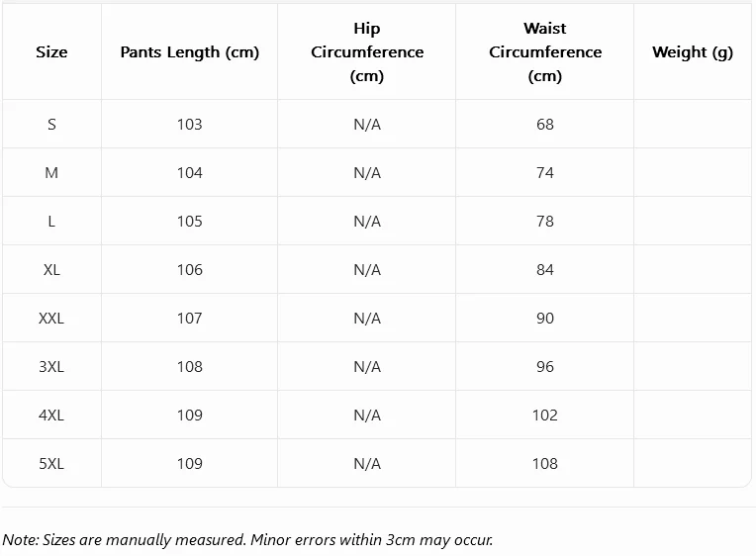This screenshot has width=756, height=556.
Task: Select the 3XL size cell
Action: [51, 366]
